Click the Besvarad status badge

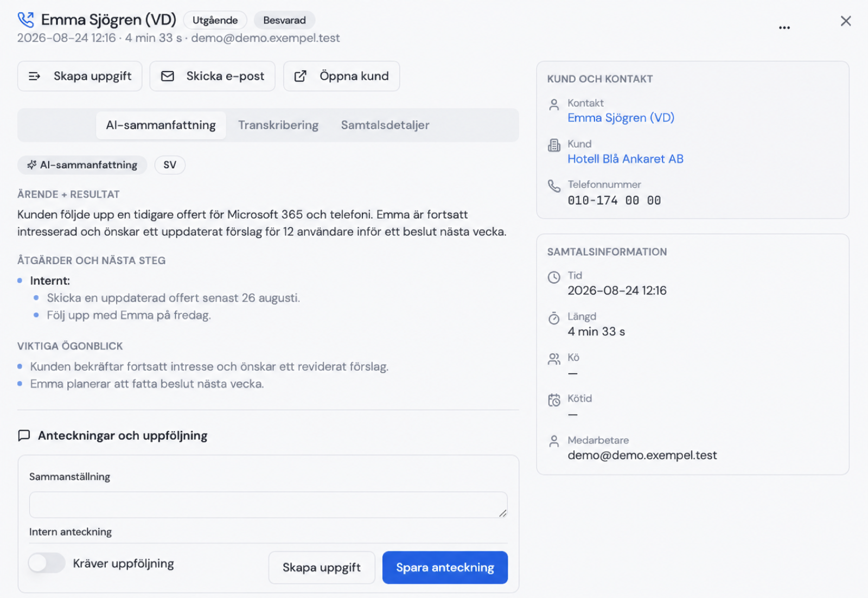[284, 20]
